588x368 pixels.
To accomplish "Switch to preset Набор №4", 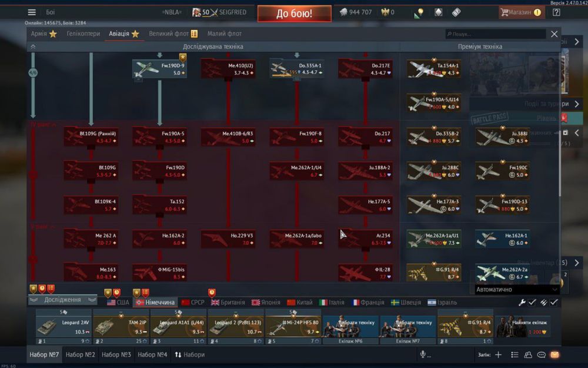I will coord(152,354).
